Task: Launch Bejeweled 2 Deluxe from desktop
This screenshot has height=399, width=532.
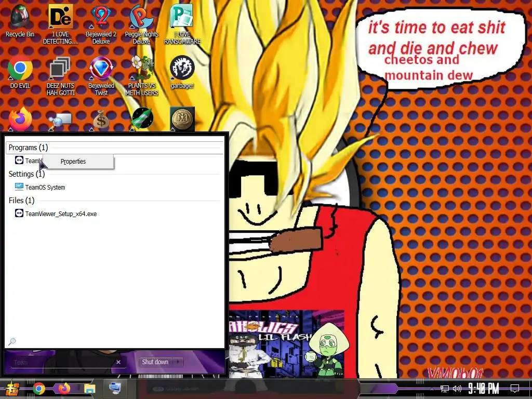Action: coord(101,24)
